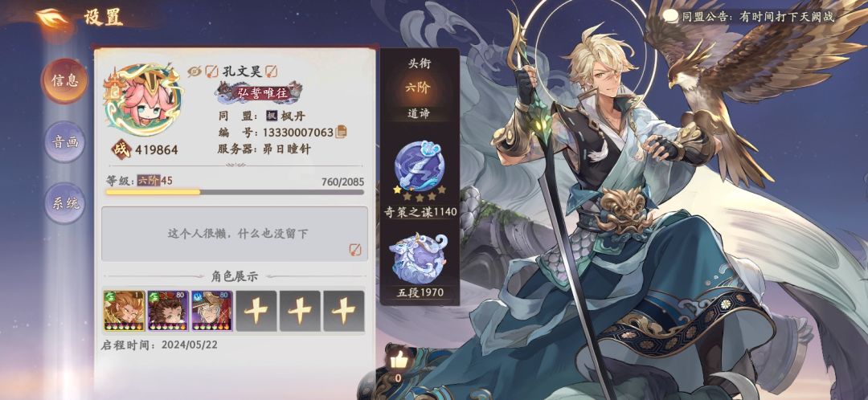This screenshot has width=868, height=400.
Task: Open the alliance announcement chat bubble
Action: click(671, 16)
